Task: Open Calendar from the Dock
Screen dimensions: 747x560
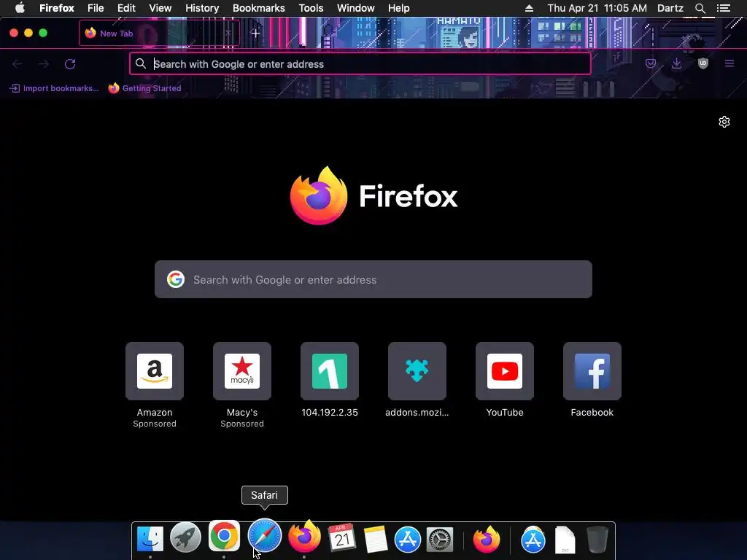Action: click(342, 538)
